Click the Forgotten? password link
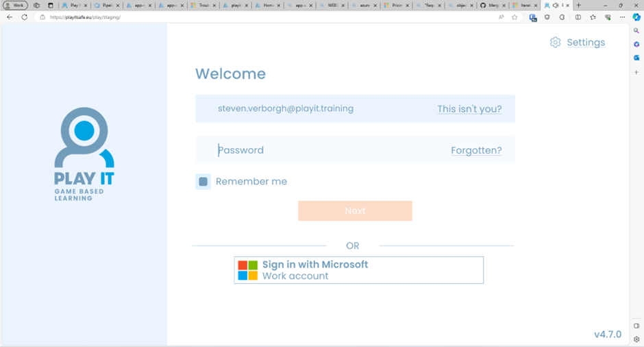Image resolution: width=644 pixels, height=347 pixels. (476, 150)
